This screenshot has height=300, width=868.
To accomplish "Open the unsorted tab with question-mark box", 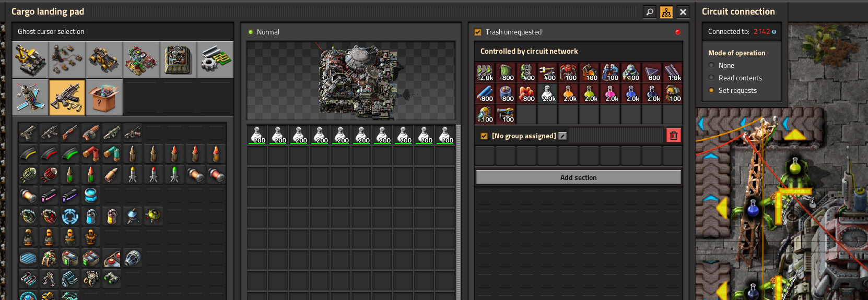I will click(x=104, y=97).
